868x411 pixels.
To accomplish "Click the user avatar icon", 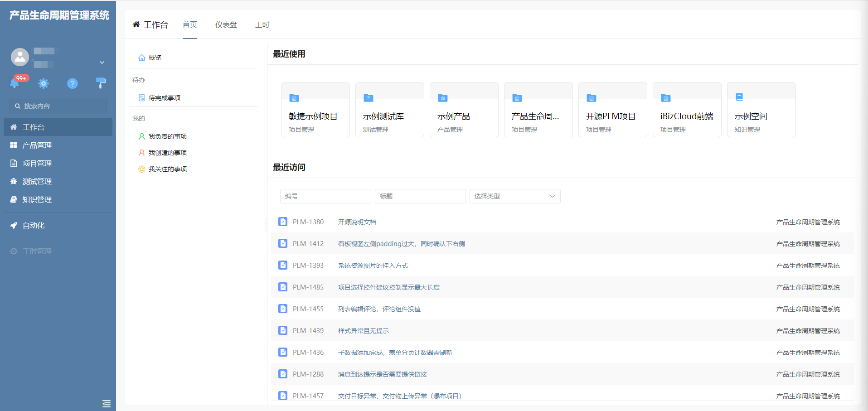I will 20,57.
